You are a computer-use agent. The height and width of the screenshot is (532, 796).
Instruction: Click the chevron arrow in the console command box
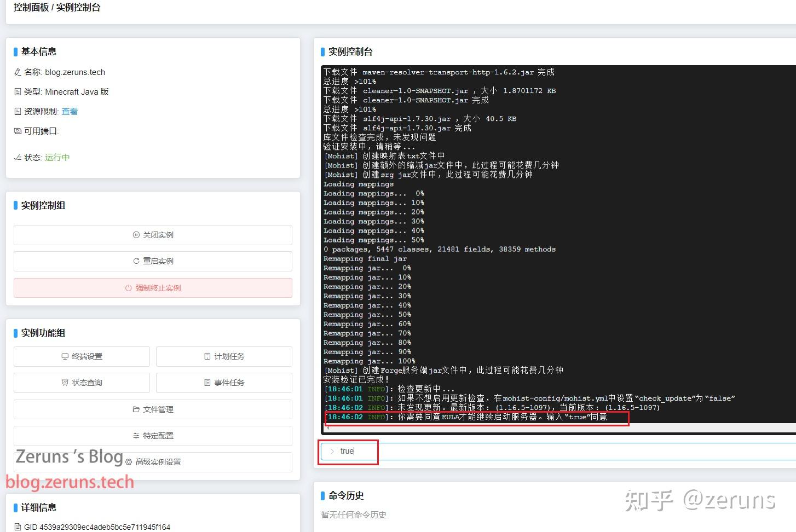click(332, 451)
